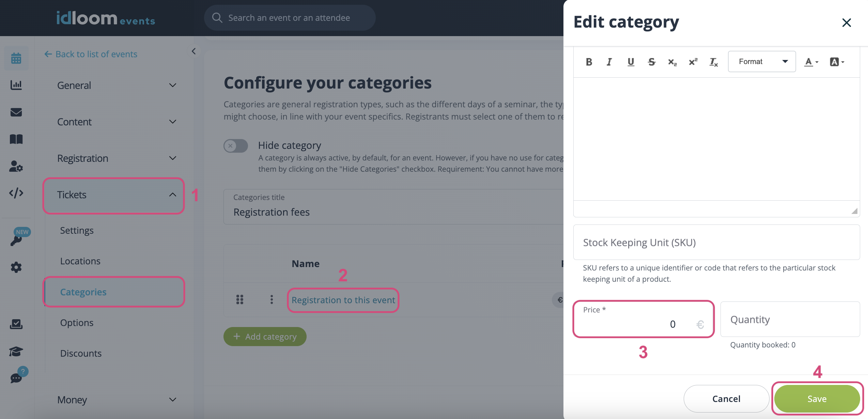
Task: Toggle the Hide category switch
Action: [x=235, y=145]
